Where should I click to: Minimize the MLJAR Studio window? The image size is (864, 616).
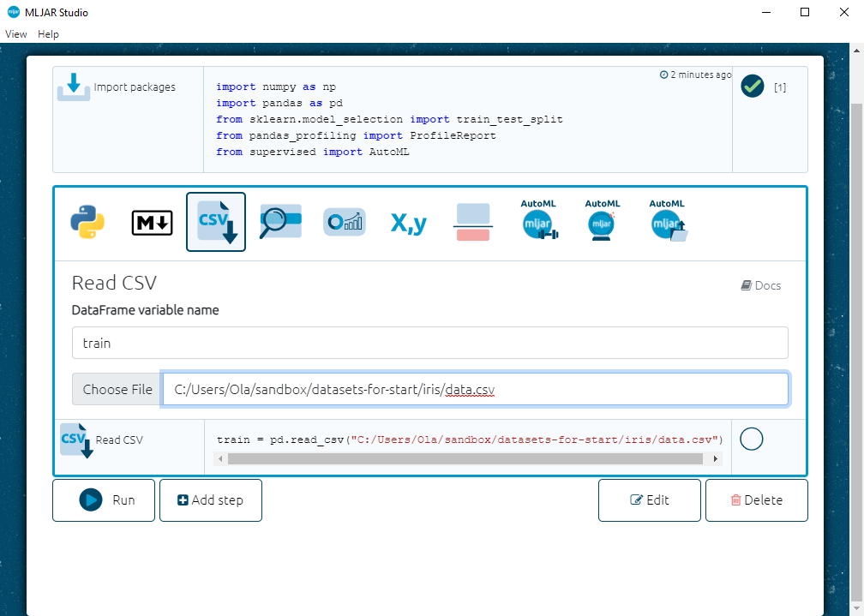coord(766,12)
